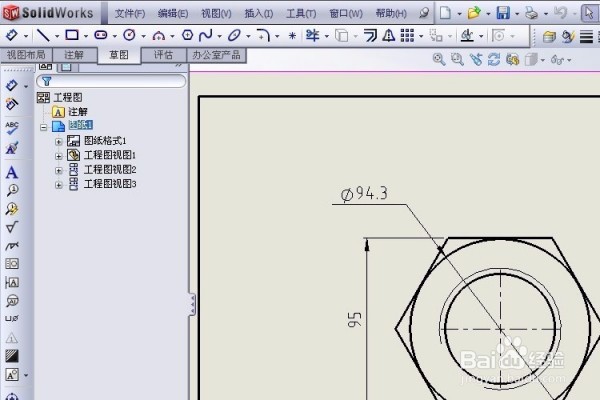Click the Select cursor tool

[x=589, y=13]
